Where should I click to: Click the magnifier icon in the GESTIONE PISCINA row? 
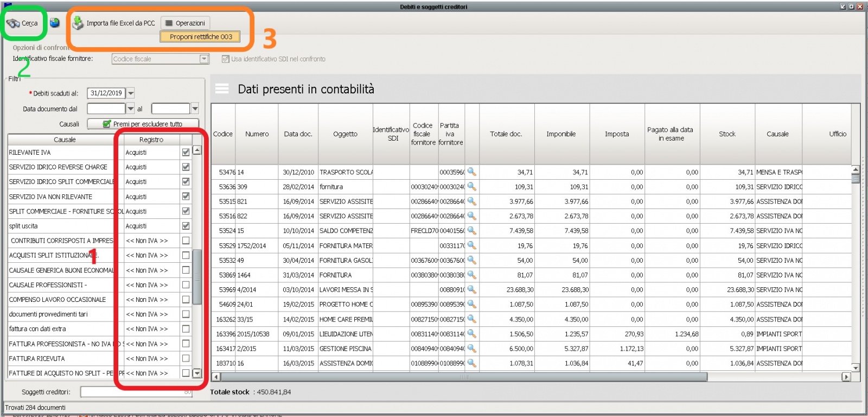click(x=472, y=348)
